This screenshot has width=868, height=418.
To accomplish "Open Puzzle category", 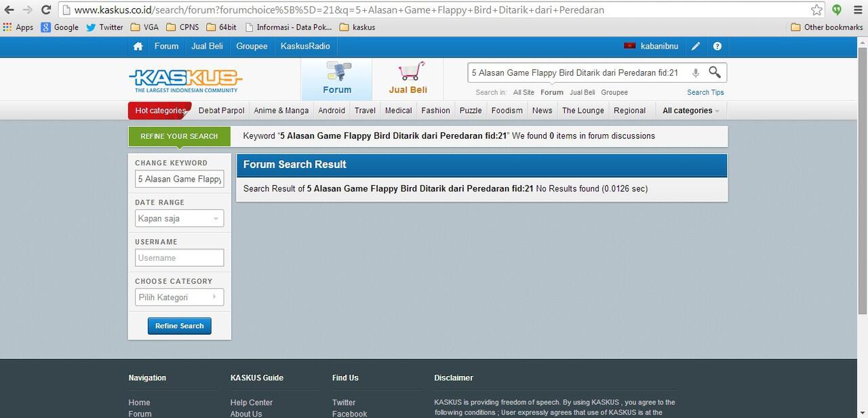I will (x=471, y=110).
